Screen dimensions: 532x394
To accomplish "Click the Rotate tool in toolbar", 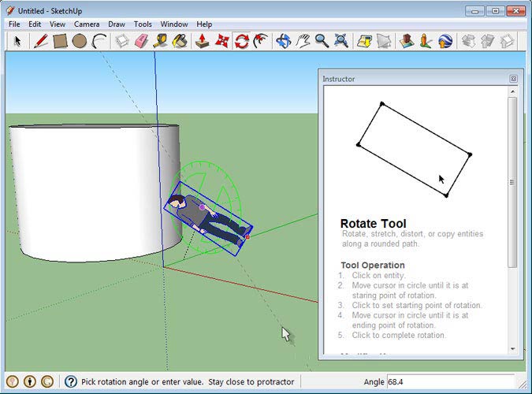I will pos(242,41).
